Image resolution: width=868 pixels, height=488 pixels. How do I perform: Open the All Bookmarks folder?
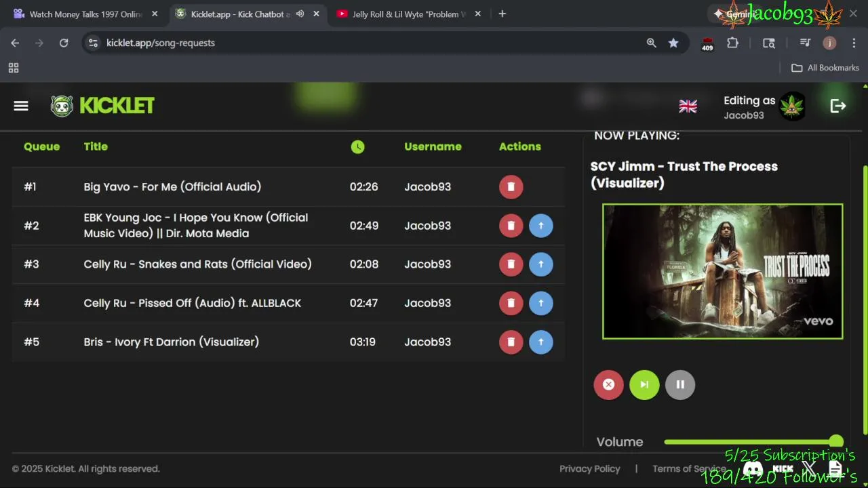point(825,68)
